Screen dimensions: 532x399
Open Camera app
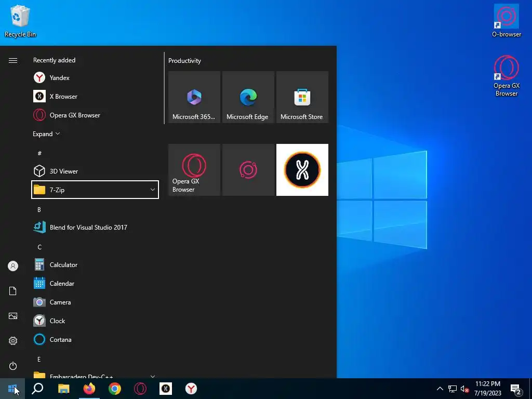[x=95, y=302]
